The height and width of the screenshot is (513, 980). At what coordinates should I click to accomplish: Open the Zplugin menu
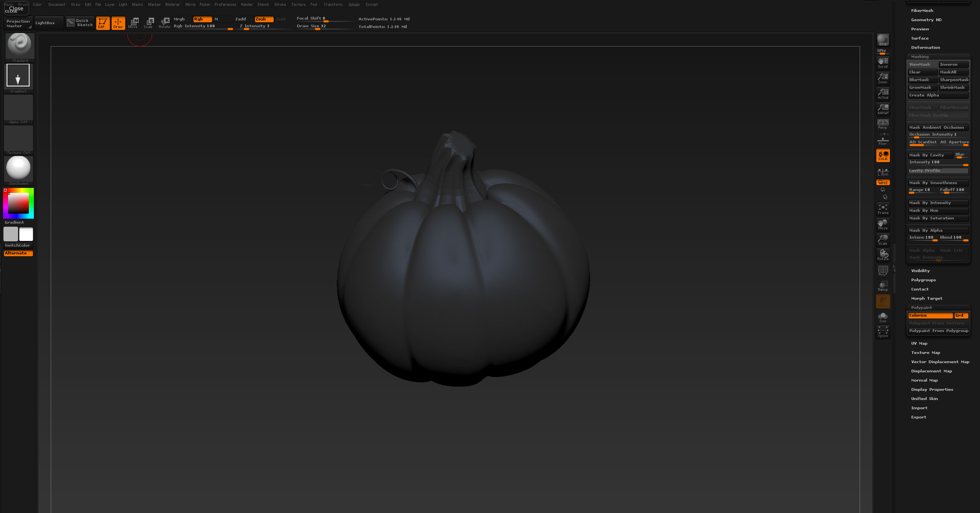[354, 5]
